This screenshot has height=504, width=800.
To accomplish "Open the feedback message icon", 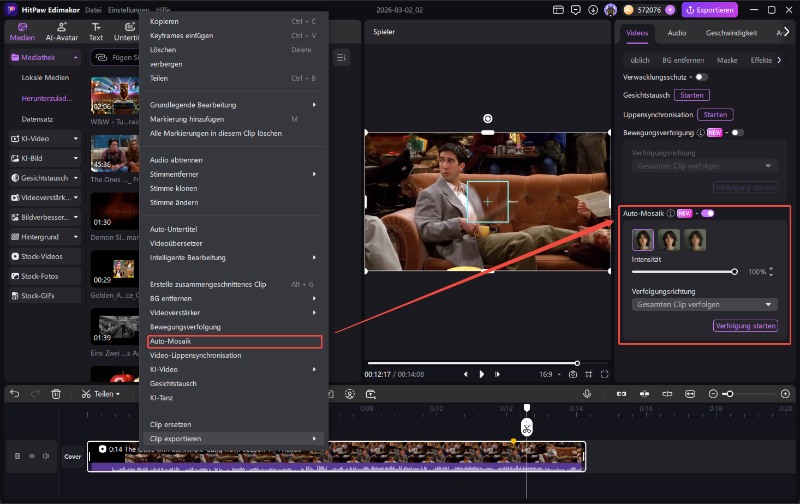I will coord(576,10).
